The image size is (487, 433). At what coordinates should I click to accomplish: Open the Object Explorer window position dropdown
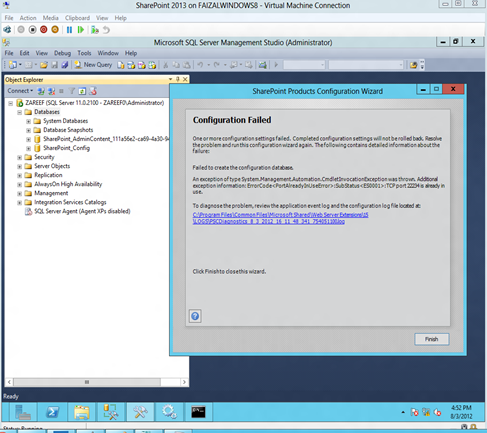(x=170, y=79)
